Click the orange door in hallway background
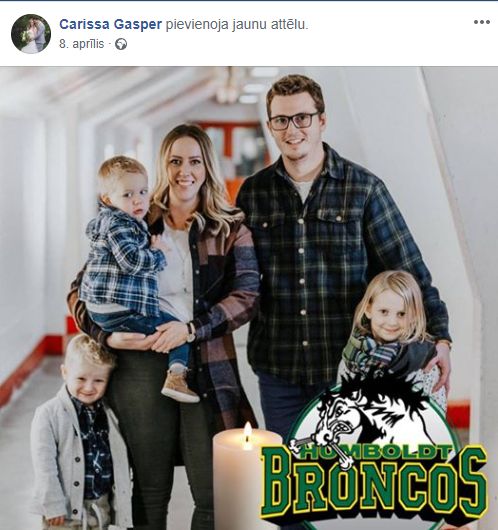The width and height of the screenshot is (498, 530). click(235, 189)
